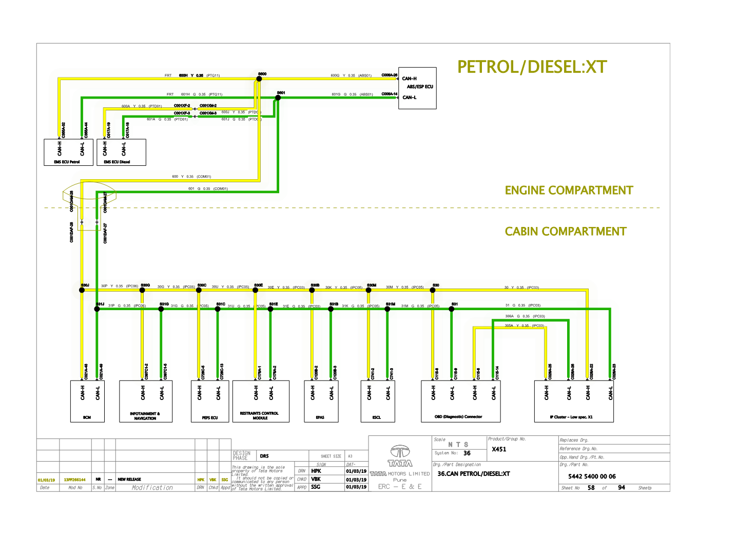Click the S31G splice label
This screenshot has width=756, height=534.
164,304
